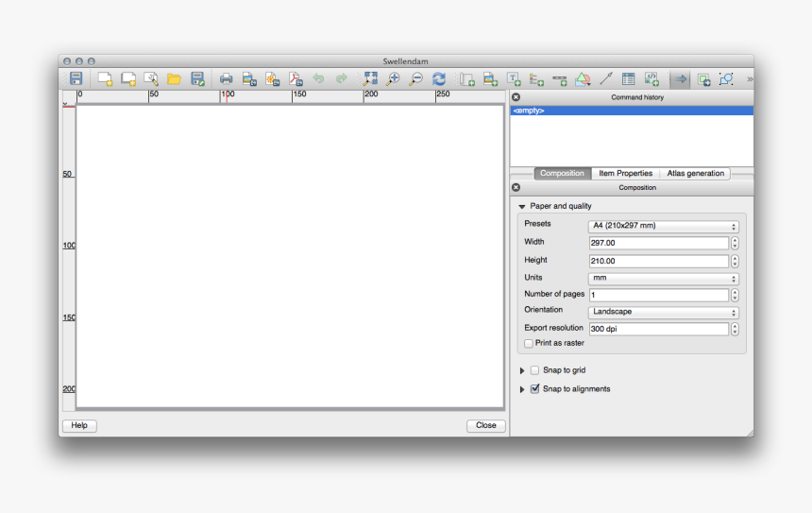
Task: Add an attribute table
Action: click(x=629, y=78)
